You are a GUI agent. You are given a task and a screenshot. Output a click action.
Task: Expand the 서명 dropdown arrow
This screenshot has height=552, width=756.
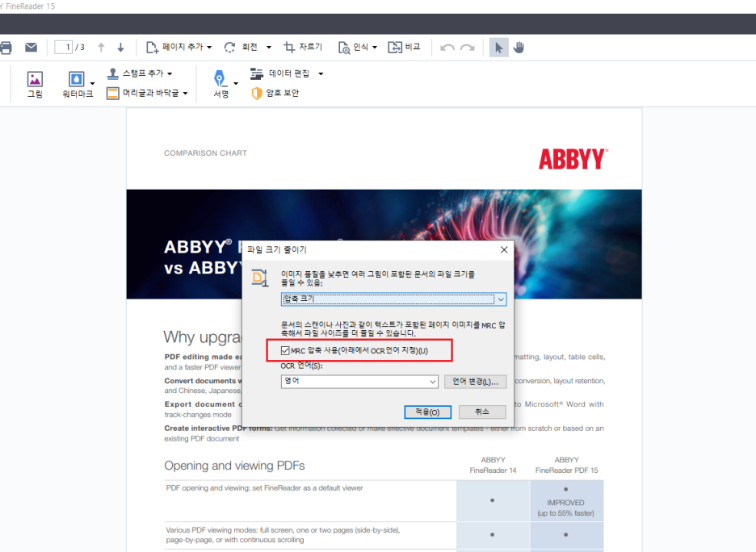236,83
